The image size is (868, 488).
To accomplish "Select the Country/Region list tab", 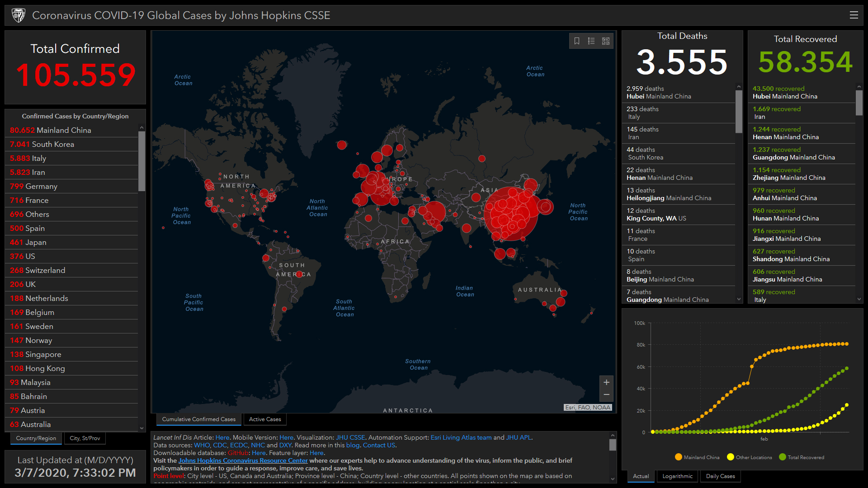I will [x=36, y=438].
